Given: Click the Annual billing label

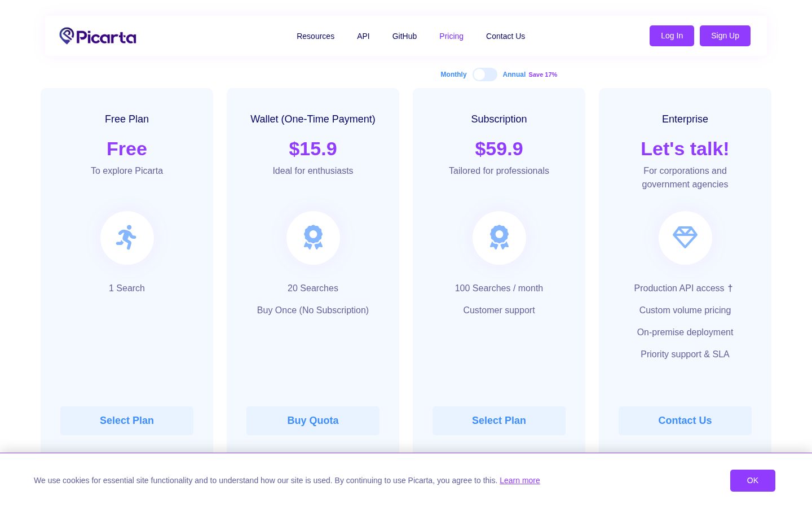Looking at the screenshot, I should coord(514,75).
